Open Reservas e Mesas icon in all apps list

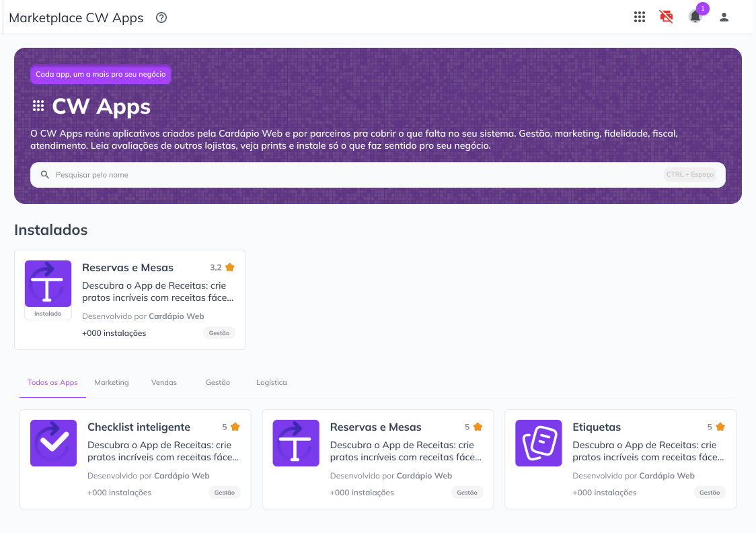click(x=296, y=443)
